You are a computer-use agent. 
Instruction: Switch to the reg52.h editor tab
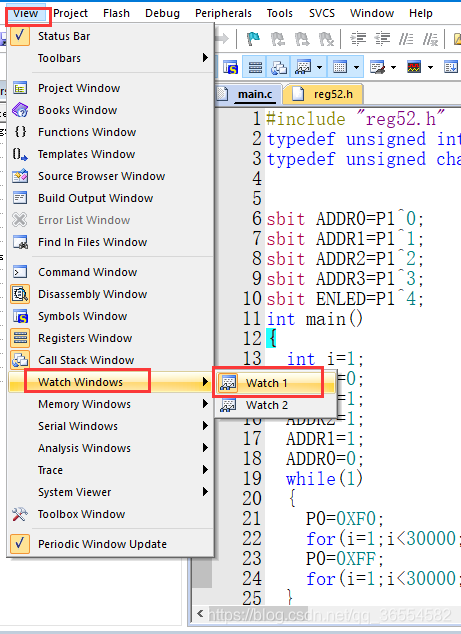coord(326,94)
